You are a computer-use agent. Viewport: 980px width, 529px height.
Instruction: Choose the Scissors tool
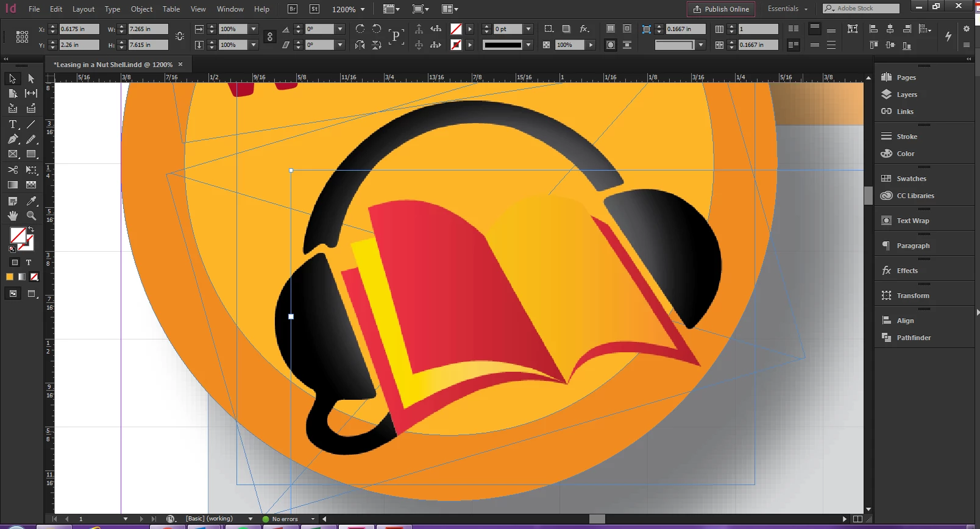(x=12, y=170)
